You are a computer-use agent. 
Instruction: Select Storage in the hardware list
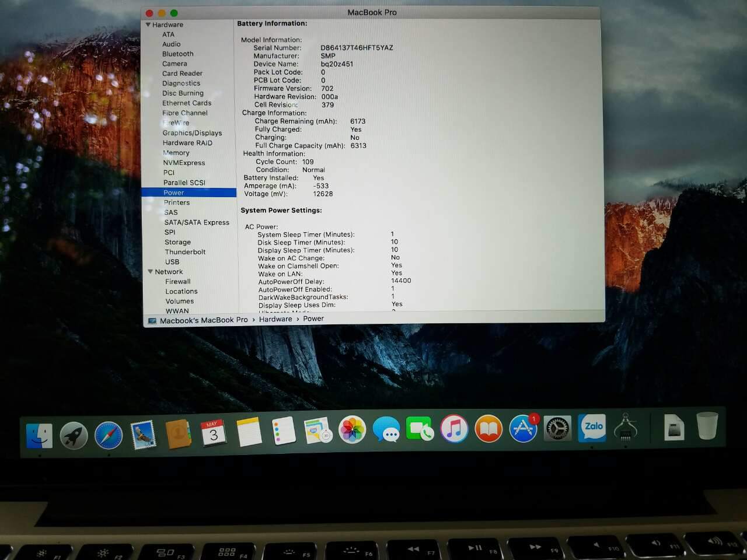coord(177,242)
